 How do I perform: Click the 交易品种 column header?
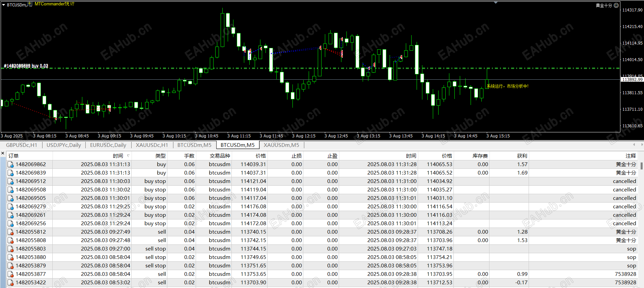coord(214,156)
